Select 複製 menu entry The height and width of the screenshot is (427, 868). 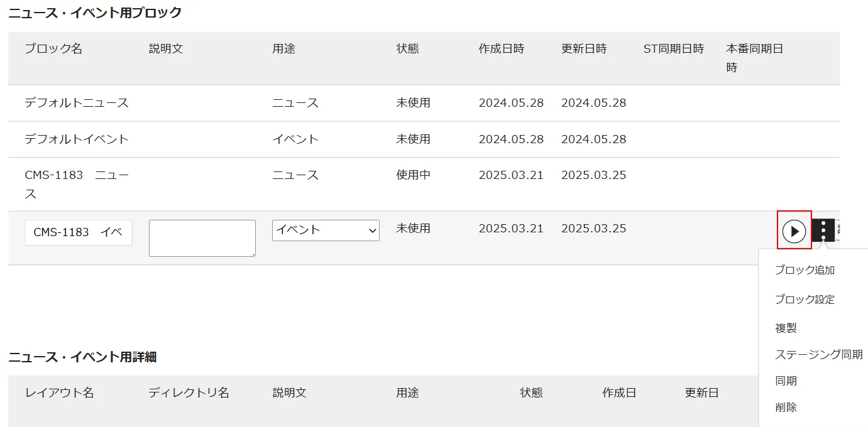click(x=786, y=328)
